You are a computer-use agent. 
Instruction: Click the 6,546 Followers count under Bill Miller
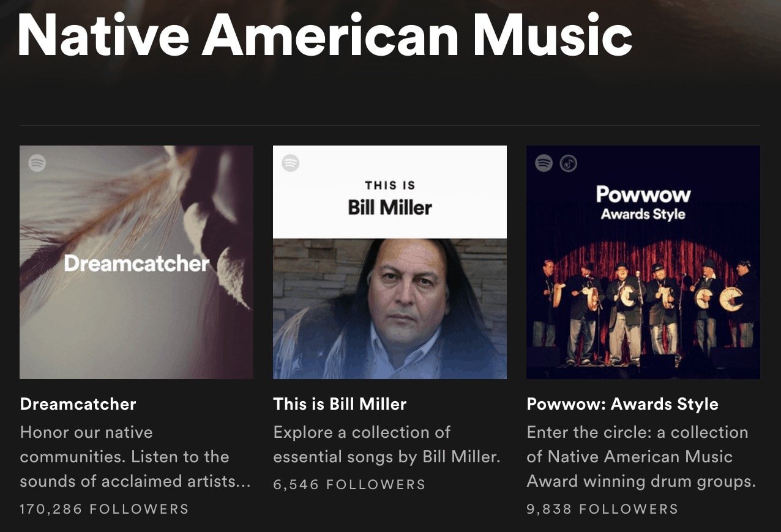[348, 484]
